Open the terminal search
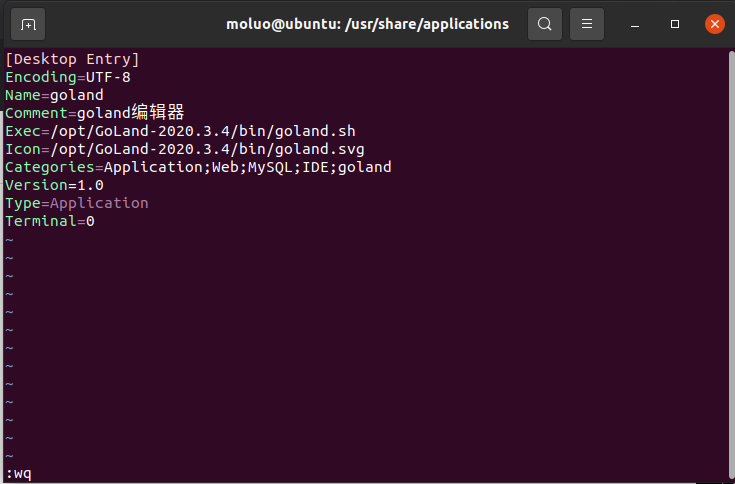 tap(545, 24)
